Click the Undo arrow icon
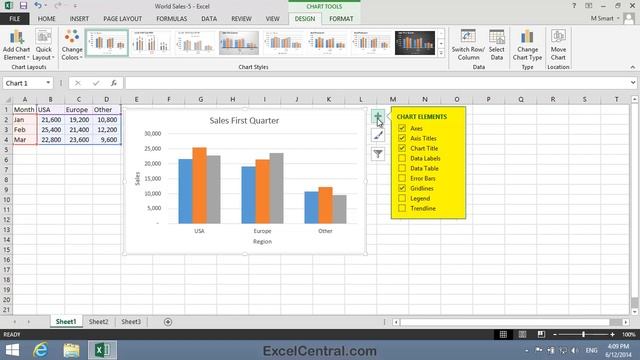Viewport: 640px width, 360px height. point(38,6)
